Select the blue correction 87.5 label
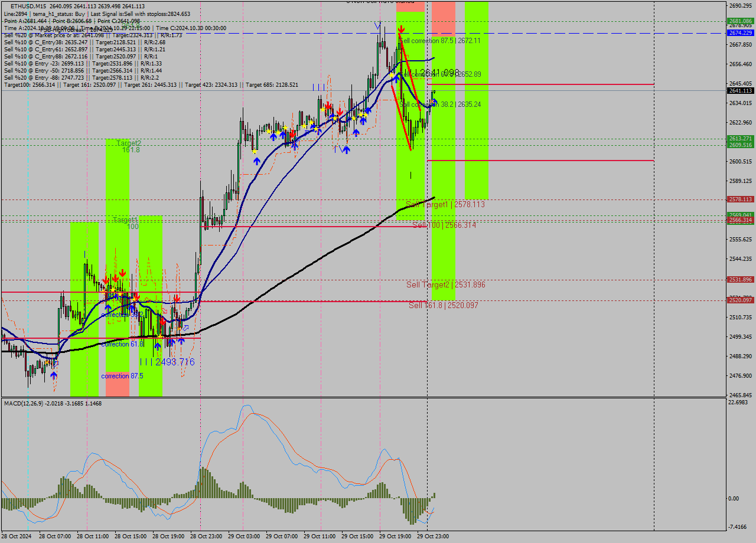The width and height of the screenshot is (756, 543). [122, 376]
